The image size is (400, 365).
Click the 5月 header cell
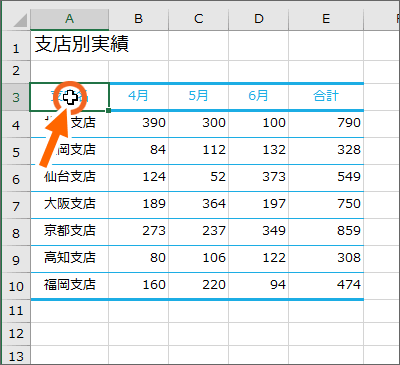(199, 97)
